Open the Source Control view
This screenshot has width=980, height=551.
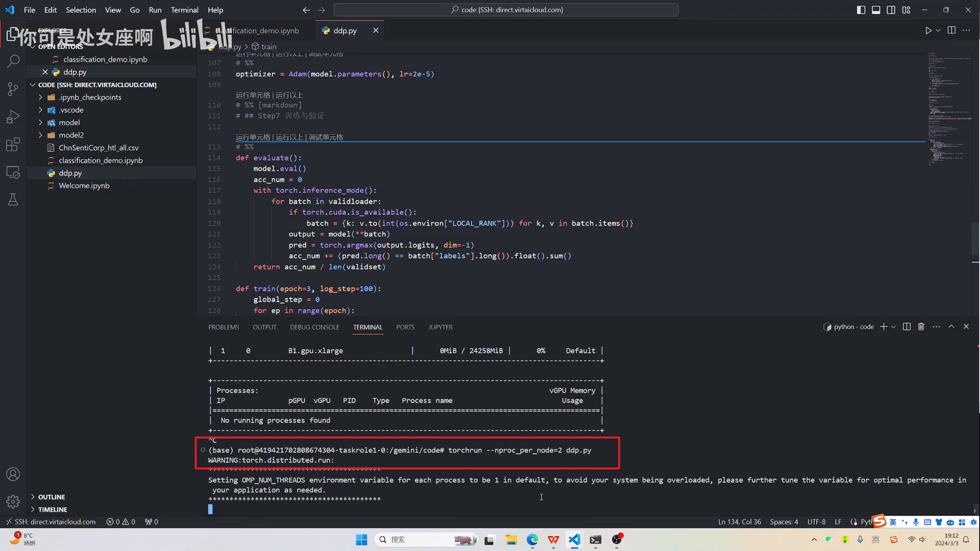[x=13, y=89]
